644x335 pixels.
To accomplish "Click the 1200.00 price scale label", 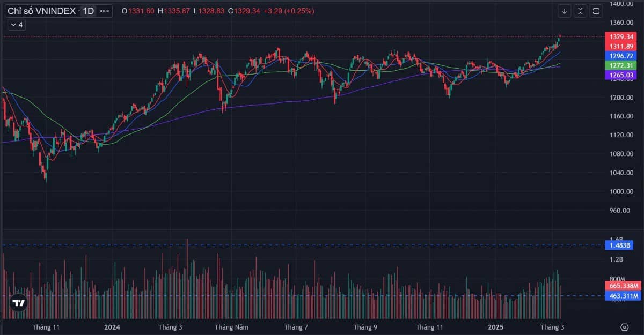I will click(x=622, y=97).
